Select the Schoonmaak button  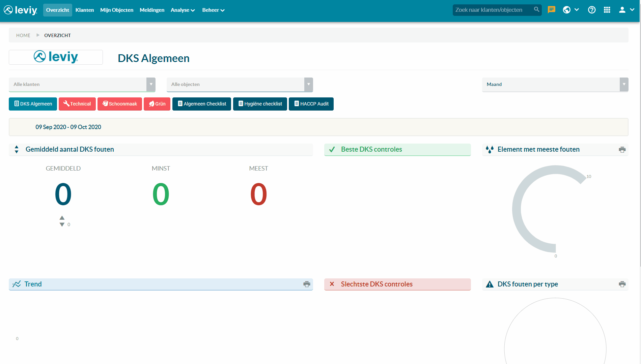[x=120, y=104]
